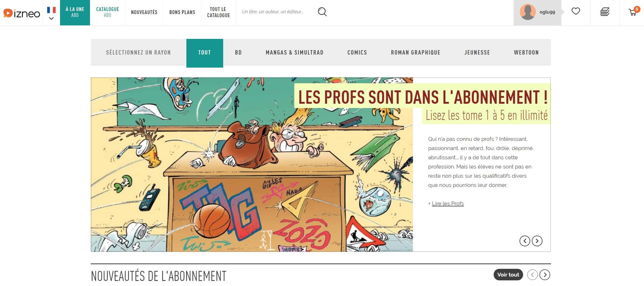Screen dimensions: 644x286
Task: Open the wishlist heart icon
Action: coord(576,11)
